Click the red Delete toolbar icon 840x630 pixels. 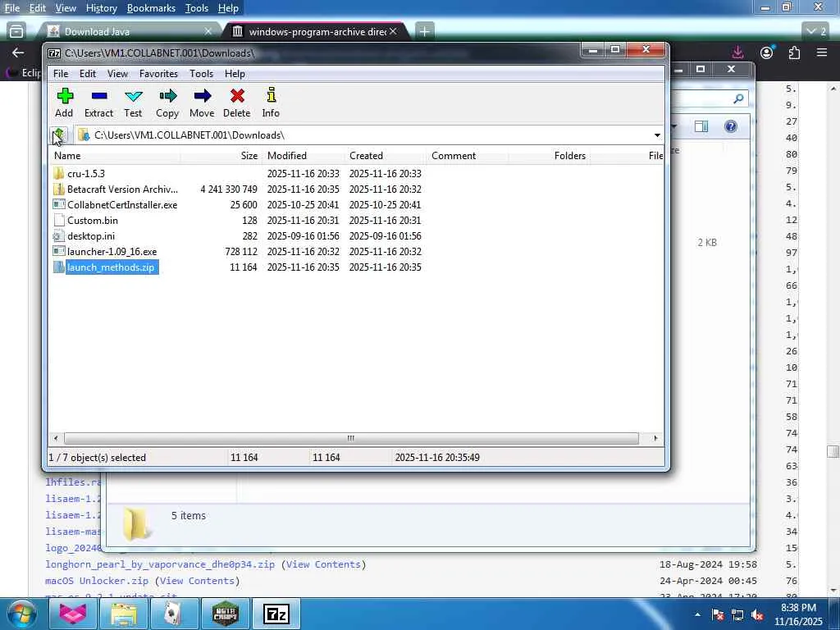click(237, 103)
